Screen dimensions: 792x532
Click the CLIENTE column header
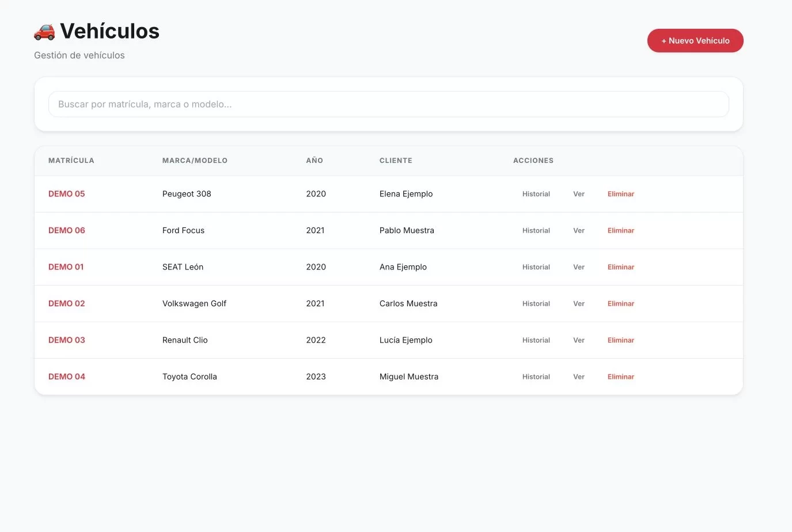(x=396, y=161)
